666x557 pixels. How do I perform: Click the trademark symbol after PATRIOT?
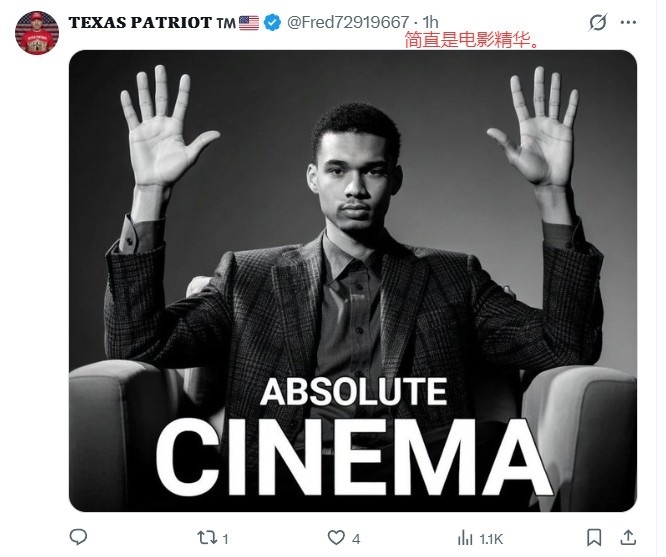[226, 23]
